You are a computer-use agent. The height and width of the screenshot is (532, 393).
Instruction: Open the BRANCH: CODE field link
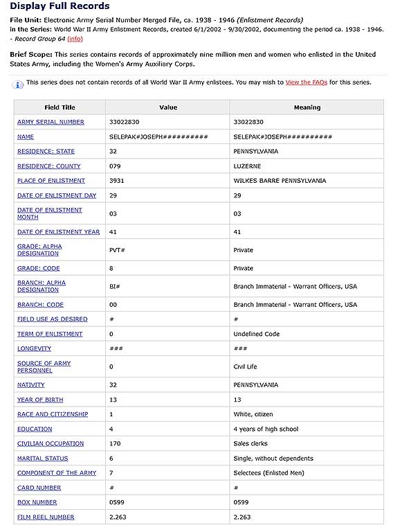coord(40,305)
